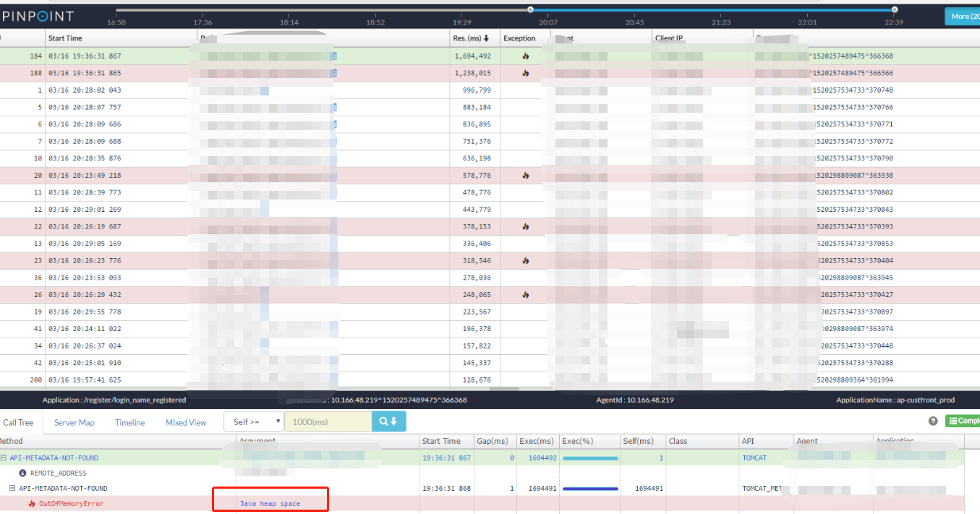Select the row starting 03/16 20:28:07 757
Viewport: 980px width, 514px height.
click(490, 107)
